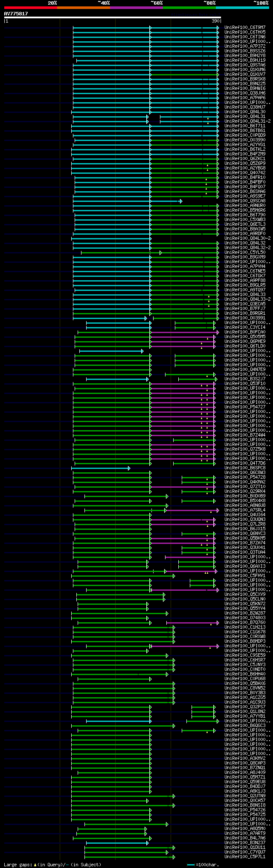Open hit UniRef100_Q6PHE9

coord(245,341)
